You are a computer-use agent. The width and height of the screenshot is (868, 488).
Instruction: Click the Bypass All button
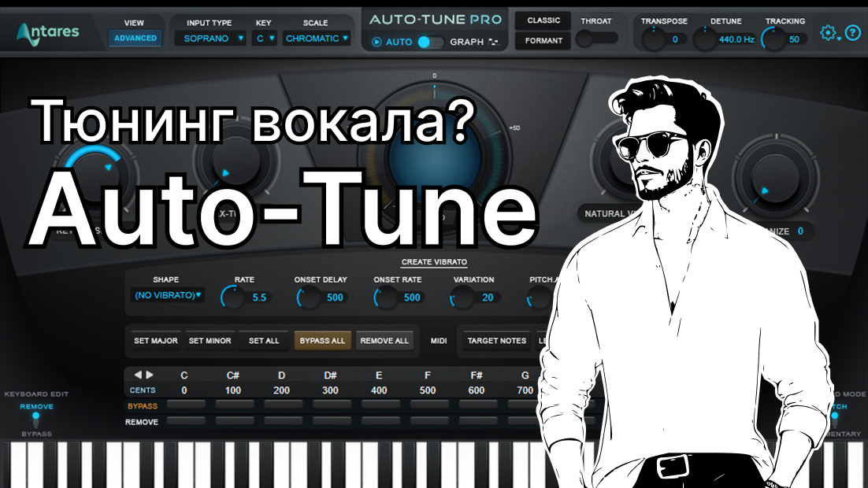click(x=322, y=341)
